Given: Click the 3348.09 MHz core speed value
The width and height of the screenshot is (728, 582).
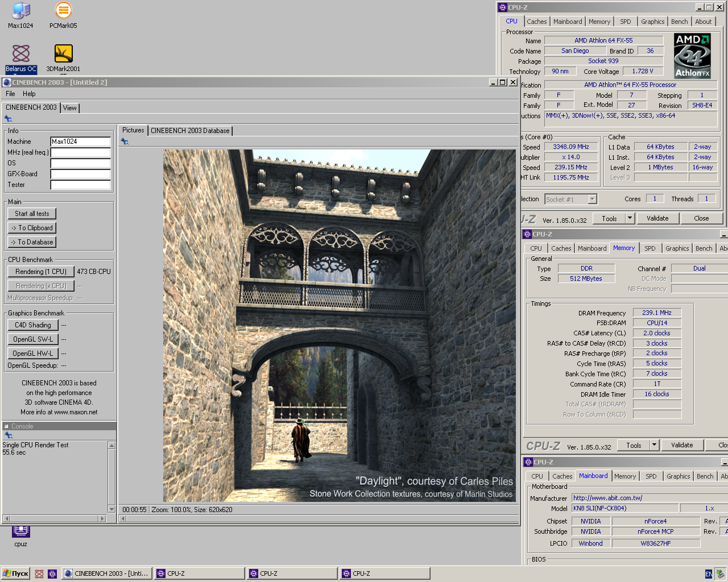Looking at the screenshot, I should click(x=571, y=147).
